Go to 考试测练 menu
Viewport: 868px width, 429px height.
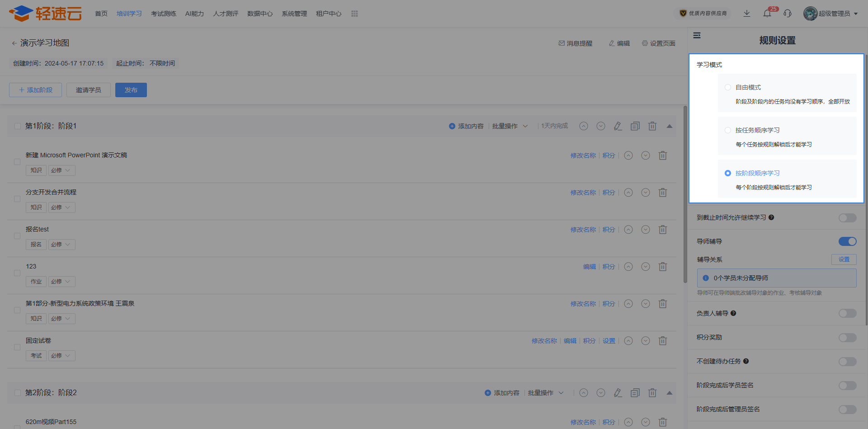163,14
